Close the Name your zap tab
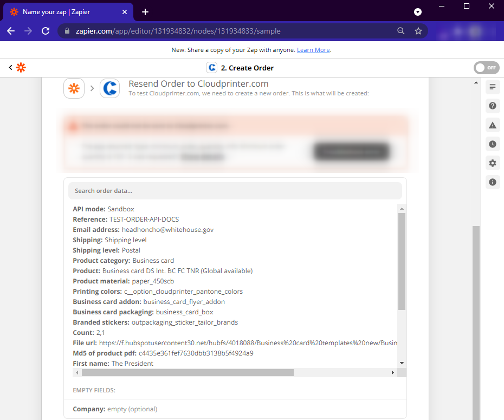The width and height of the screenshot is (504, 420). (125, 12)
